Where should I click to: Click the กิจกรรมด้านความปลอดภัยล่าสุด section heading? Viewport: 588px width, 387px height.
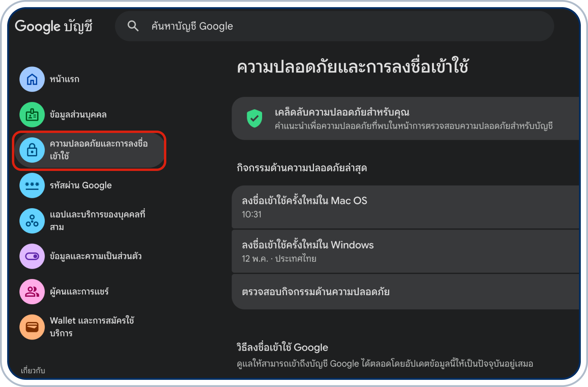[302, 168]
